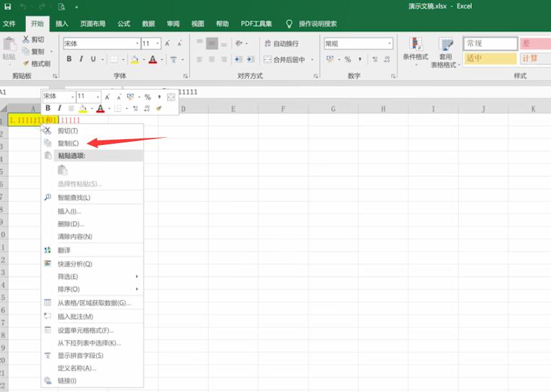Click mini toolbar format painter brush
Image resolution: width=551 pixels, height=392 pixels.
(x=159, y=109)
